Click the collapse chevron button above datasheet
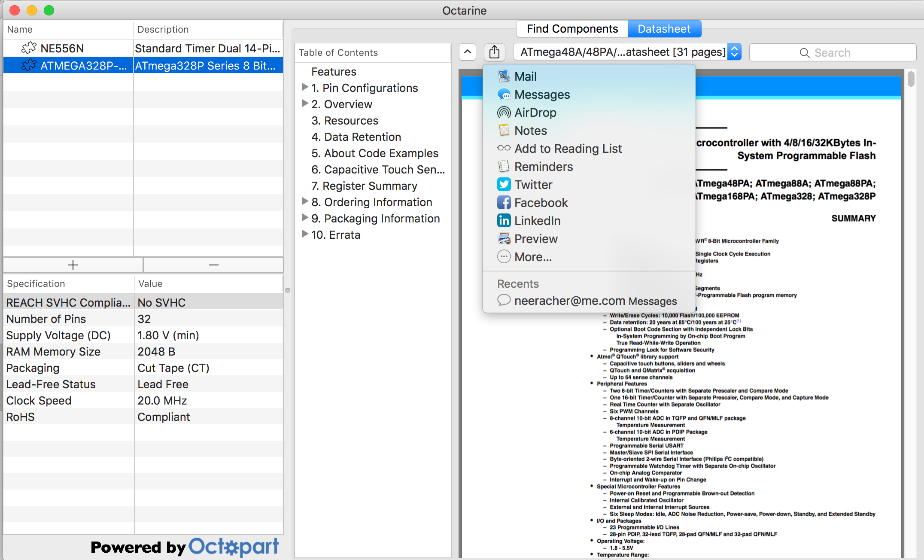924x560 pixels. click(x=468, y=52)
